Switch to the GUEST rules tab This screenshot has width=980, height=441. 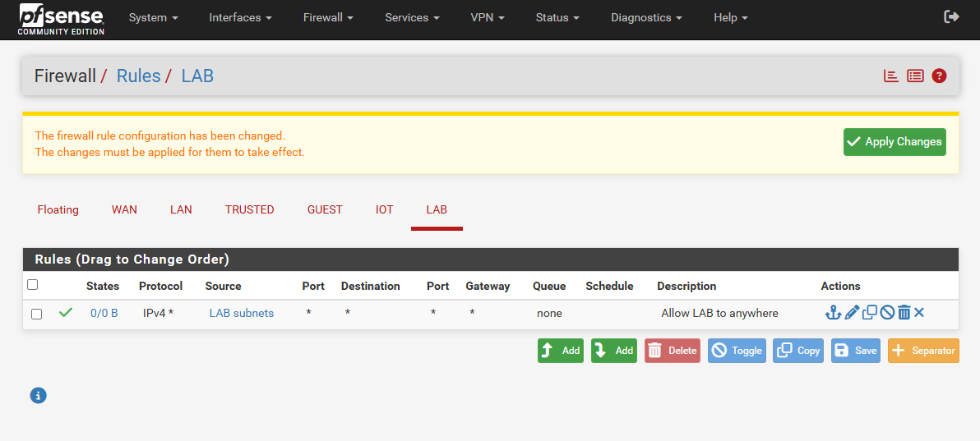[x=325, y=210]
